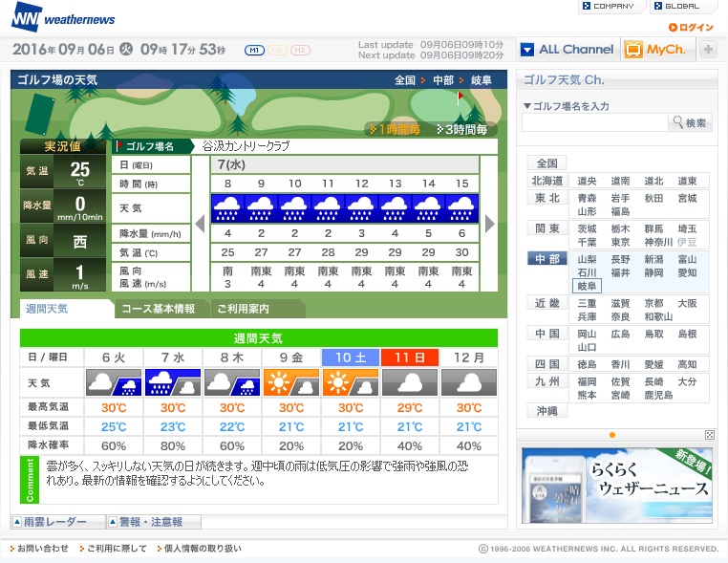Expand the 警報・注意報 panel

[154, 522]
